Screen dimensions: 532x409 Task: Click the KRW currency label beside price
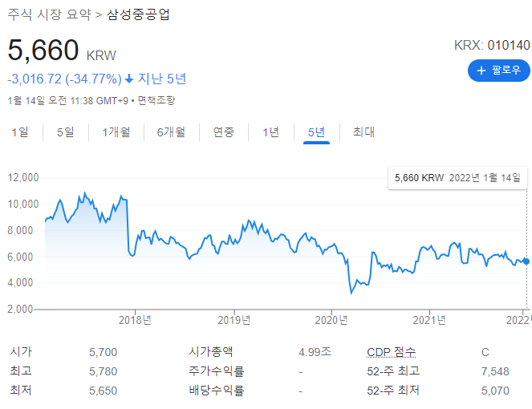tap(101, 55)
